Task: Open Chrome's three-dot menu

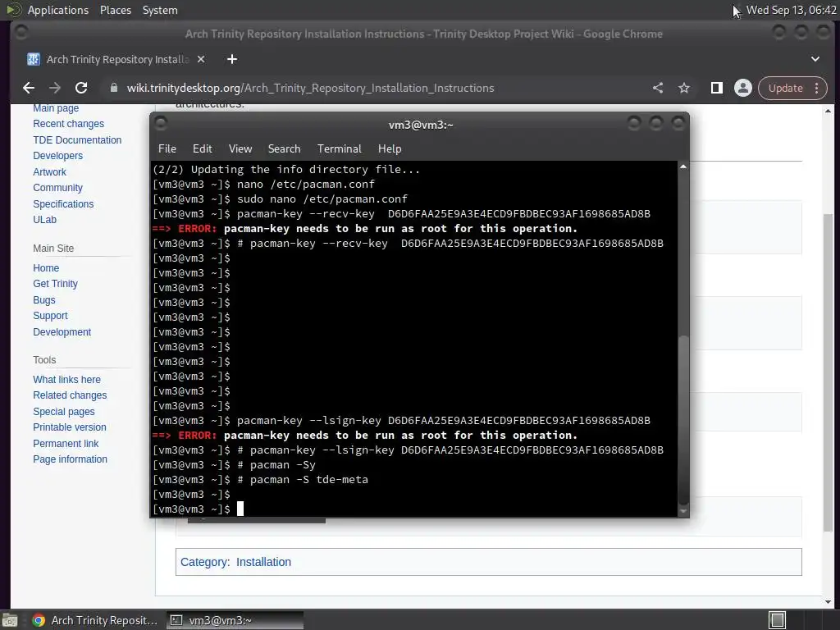Action: [817, 88]
